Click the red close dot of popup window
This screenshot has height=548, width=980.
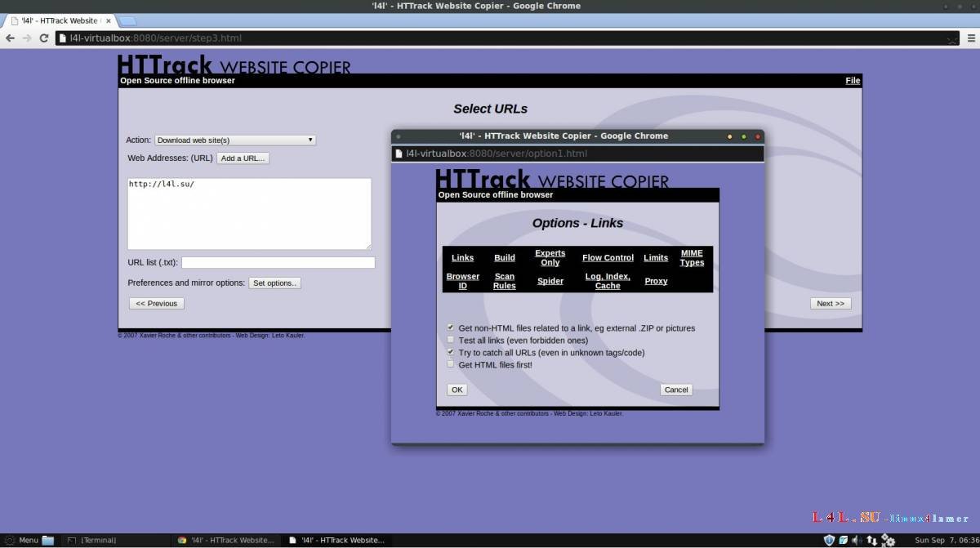click(758, 136)
